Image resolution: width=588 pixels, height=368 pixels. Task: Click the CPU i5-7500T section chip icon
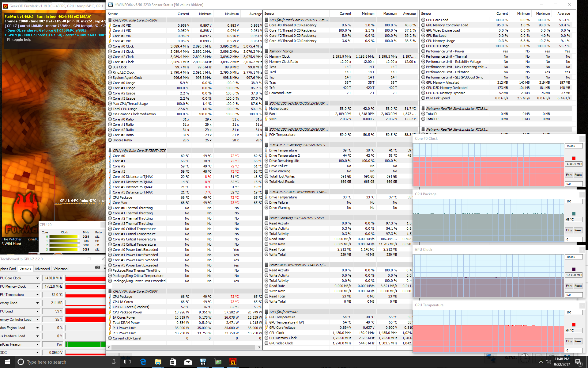[x=110, y=20]
